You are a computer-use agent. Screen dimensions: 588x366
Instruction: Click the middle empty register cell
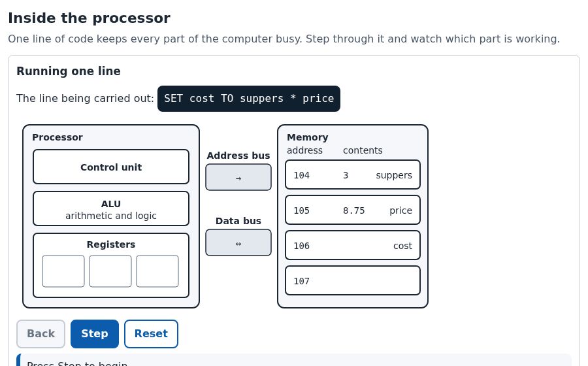(110, 271)
